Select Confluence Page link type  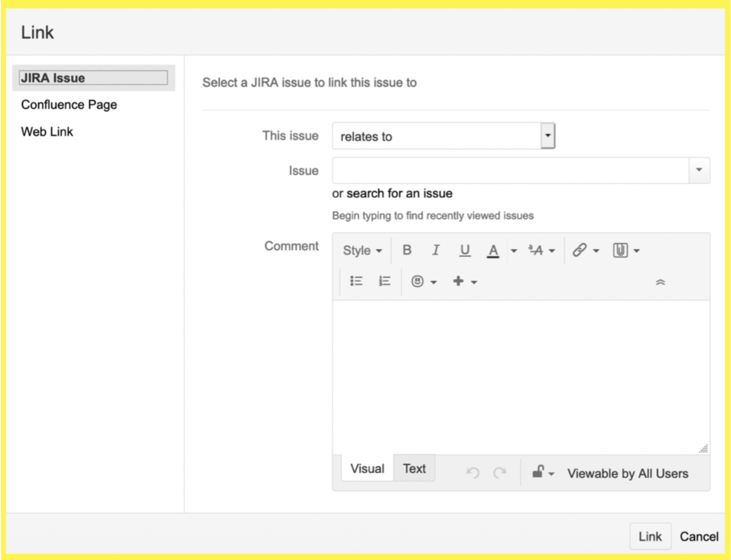(69, 105)
